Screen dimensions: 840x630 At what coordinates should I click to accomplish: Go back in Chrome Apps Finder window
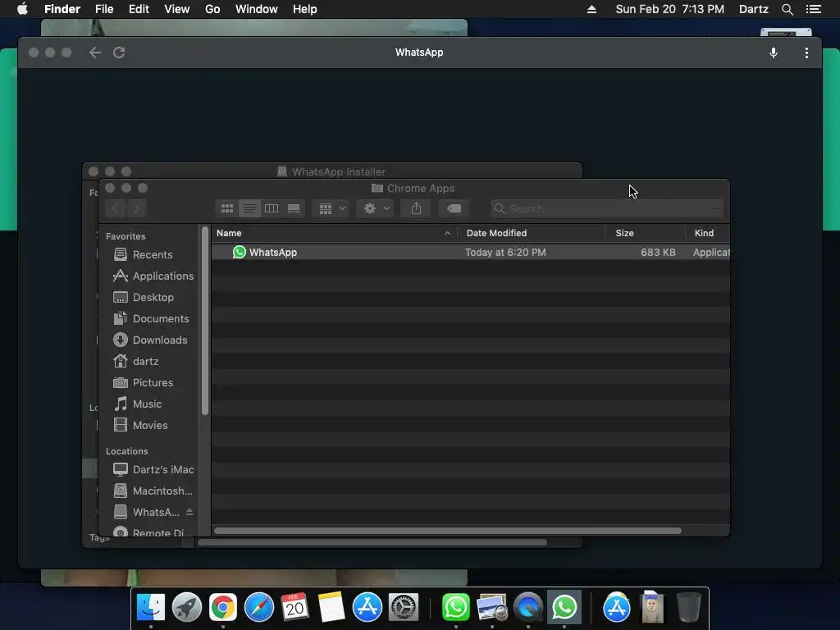pyautogui.click(x=115, y=208)
